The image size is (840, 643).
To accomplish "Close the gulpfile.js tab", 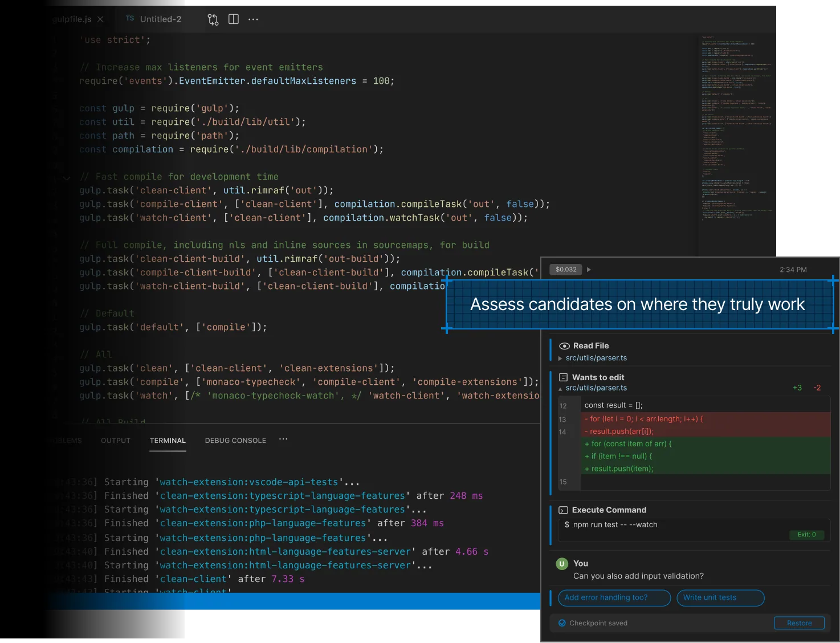I will pos(100,19).
